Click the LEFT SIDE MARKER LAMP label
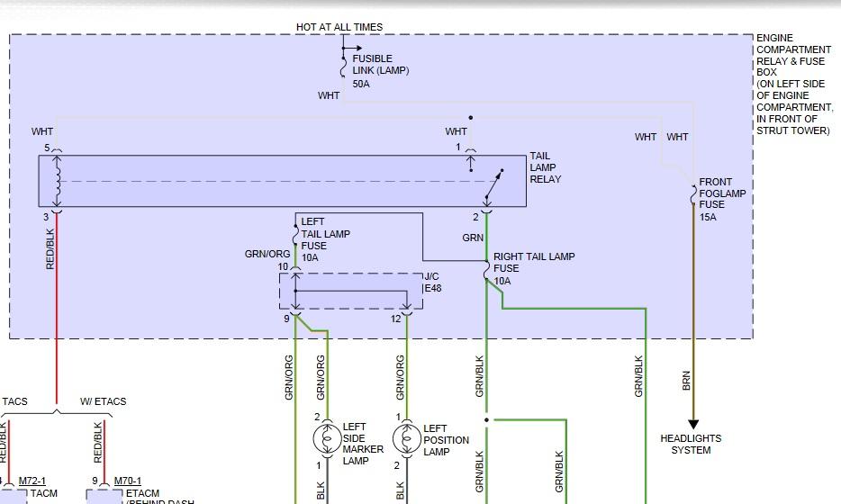Viewport: 841px width, 504px height. (363, 444)
